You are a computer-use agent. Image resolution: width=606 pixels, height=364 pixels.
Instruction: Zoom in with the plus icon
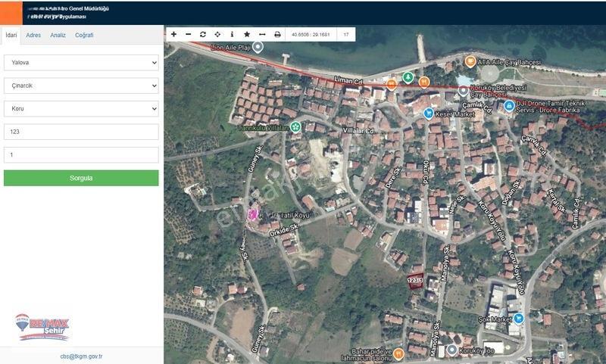pyautogui.click(x=173, y=34)
